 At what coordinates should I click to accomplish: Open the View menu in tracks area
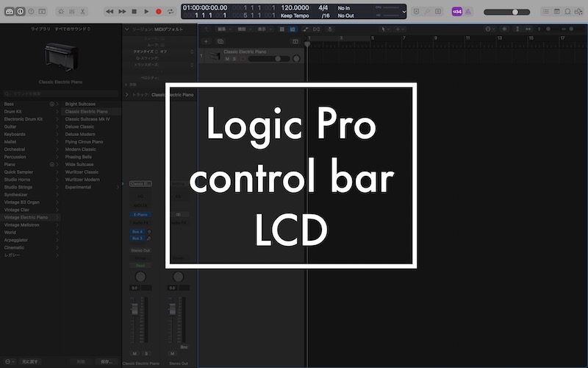264,29
